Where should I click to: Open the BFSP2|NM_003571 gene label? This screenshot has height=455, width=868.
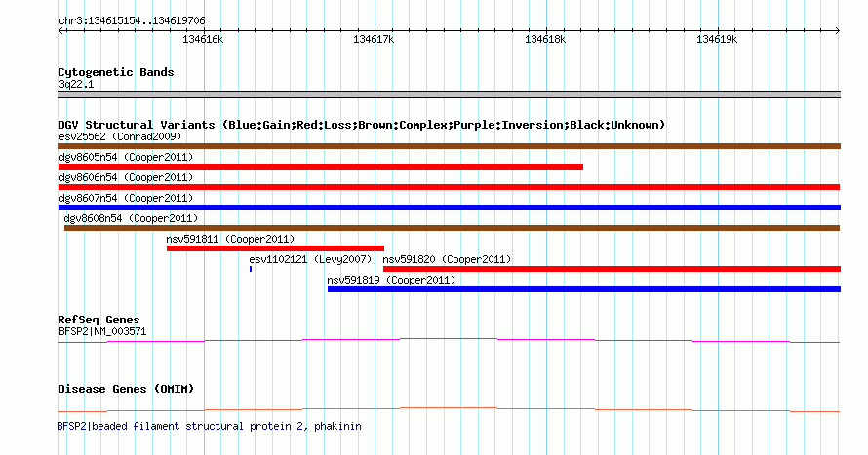click(102, 331)
